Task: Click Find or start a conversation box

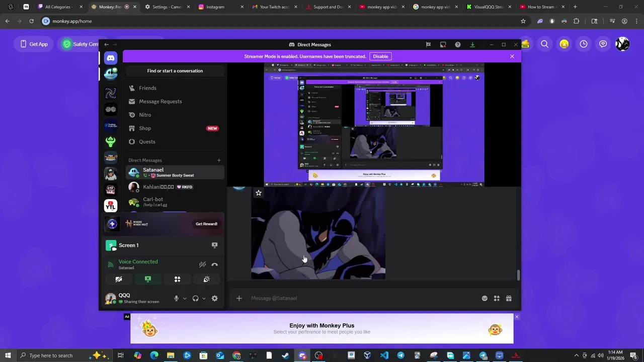Action: click(x=175, y=71)
